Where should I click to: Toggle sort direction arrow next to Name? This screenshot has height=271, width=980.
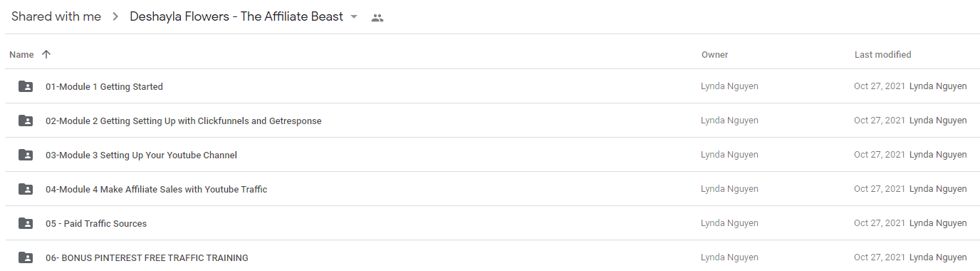(46, 54)
